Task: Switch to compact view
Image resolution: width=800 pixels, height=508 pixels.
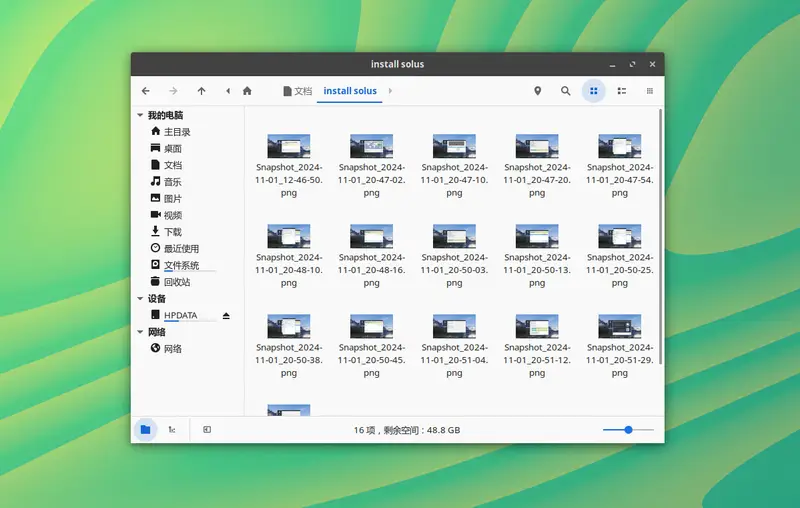Action: (x=650, y=91)
